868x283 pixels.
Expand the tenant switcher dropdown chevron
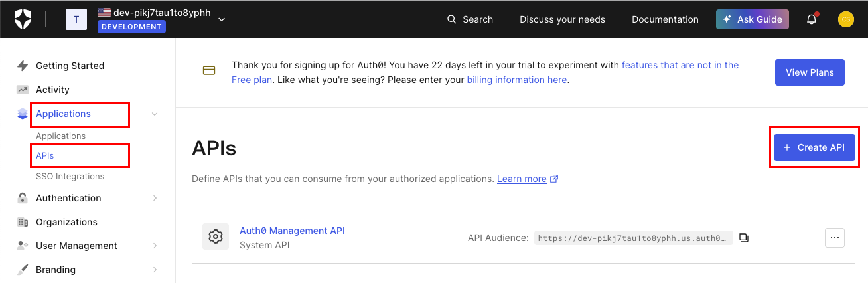[222, 19]
